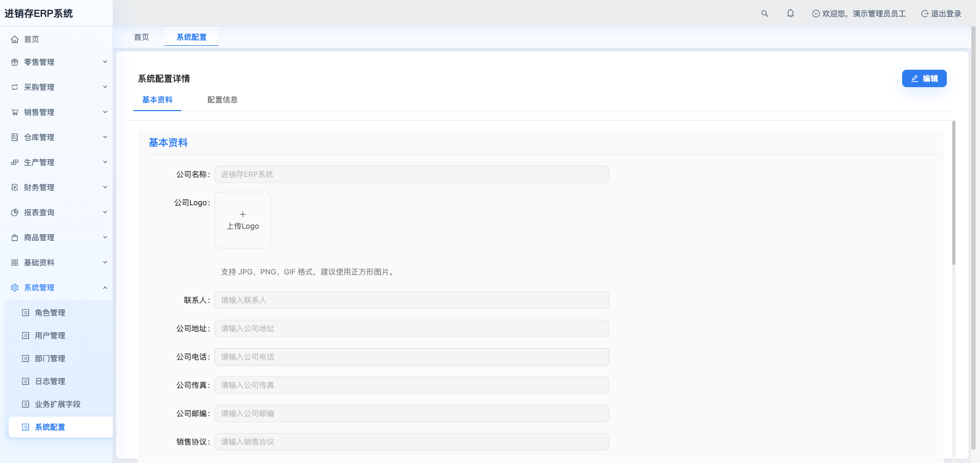This screenshot has height=463, width=980.
Task: Click the 报表查询 pie chart icon
Action: [x=15, y=212]
